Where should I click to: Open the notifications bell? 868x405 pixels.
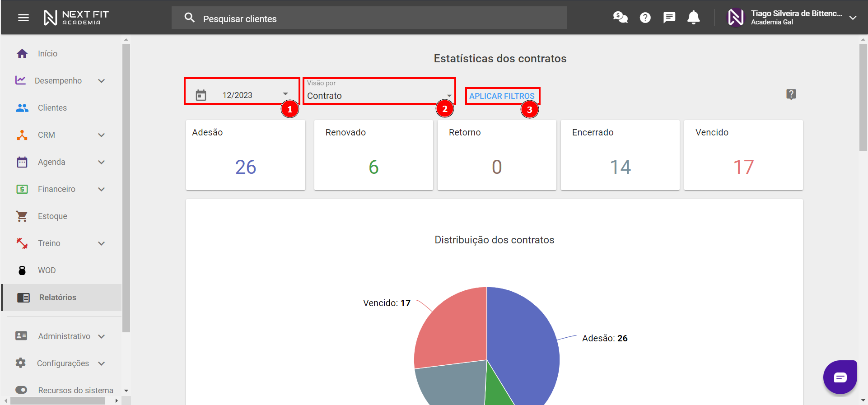tap(694, 18)
